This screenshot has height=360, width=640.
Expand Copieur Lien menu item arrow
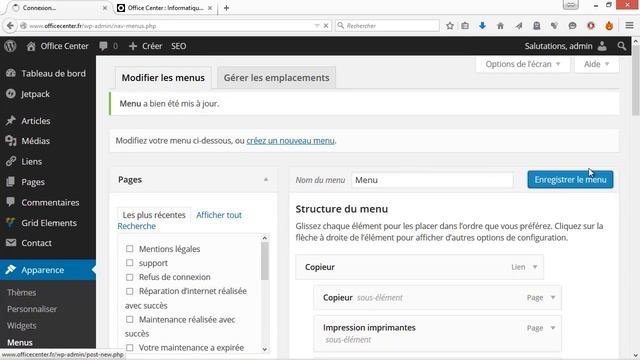pyautogui.click(x=535, y=267)
